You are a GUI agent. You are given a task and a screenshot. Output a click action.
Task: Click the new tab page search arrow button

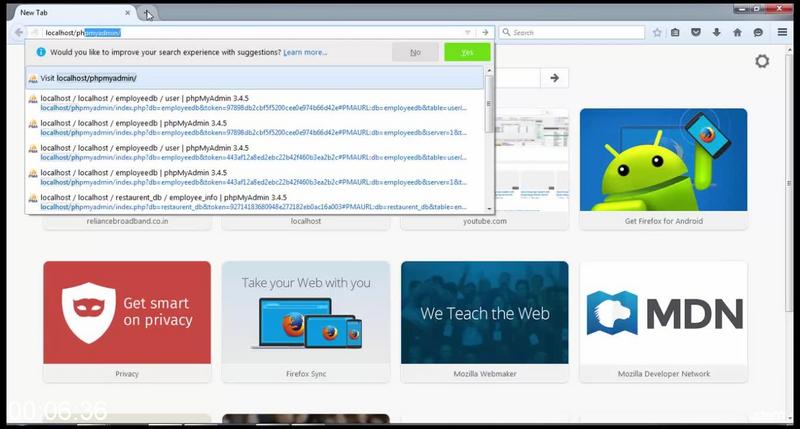pyautogui.click(x=554, y=78)
